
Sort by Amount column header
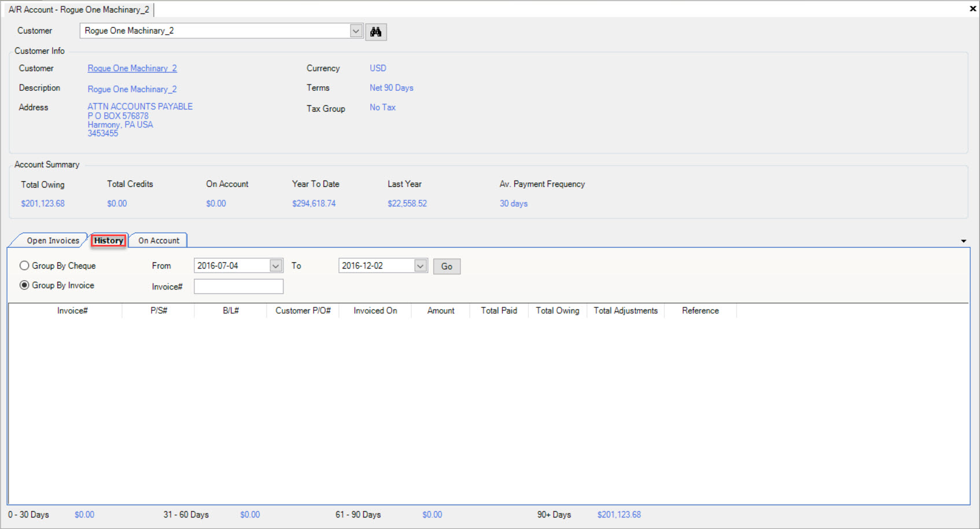[441, 311]
